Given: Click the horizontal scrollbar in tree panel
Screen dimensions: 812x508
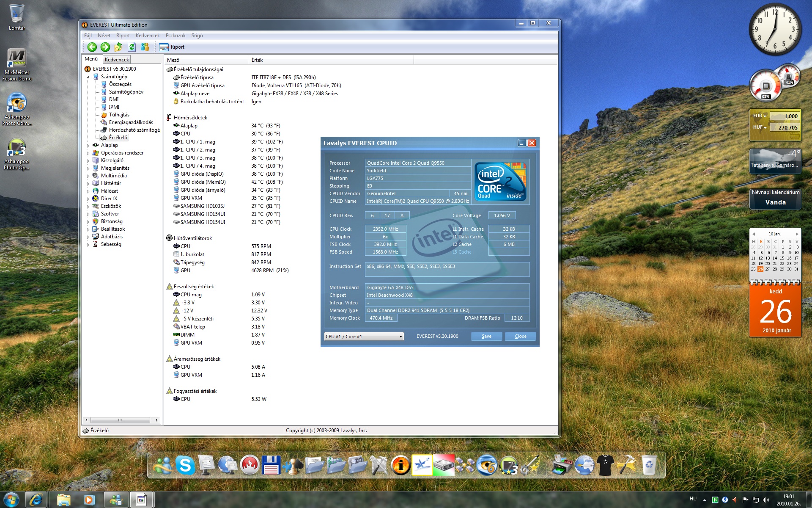Looking at the screenshot, I should (x=121, y=420).
